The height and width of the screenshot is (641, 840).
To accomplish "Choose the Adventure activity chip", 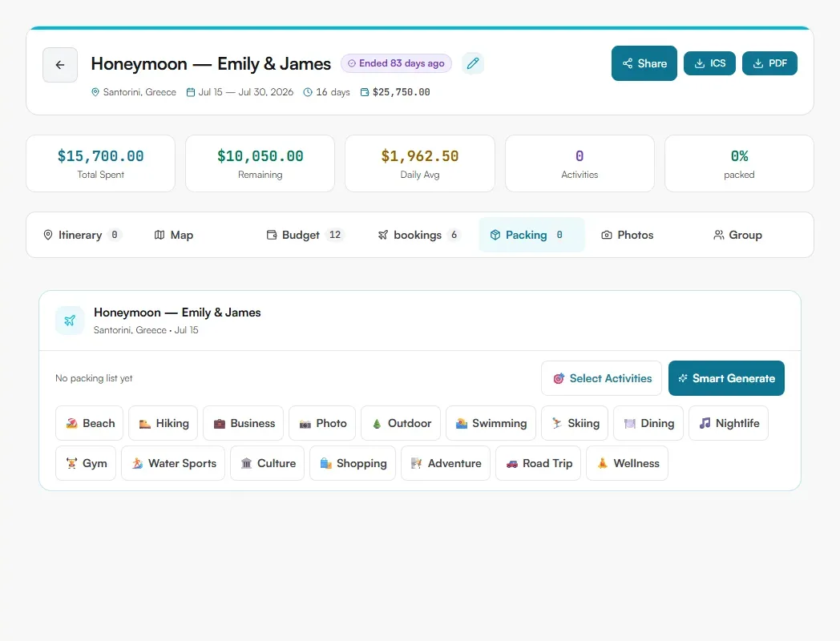I will 446,463.
